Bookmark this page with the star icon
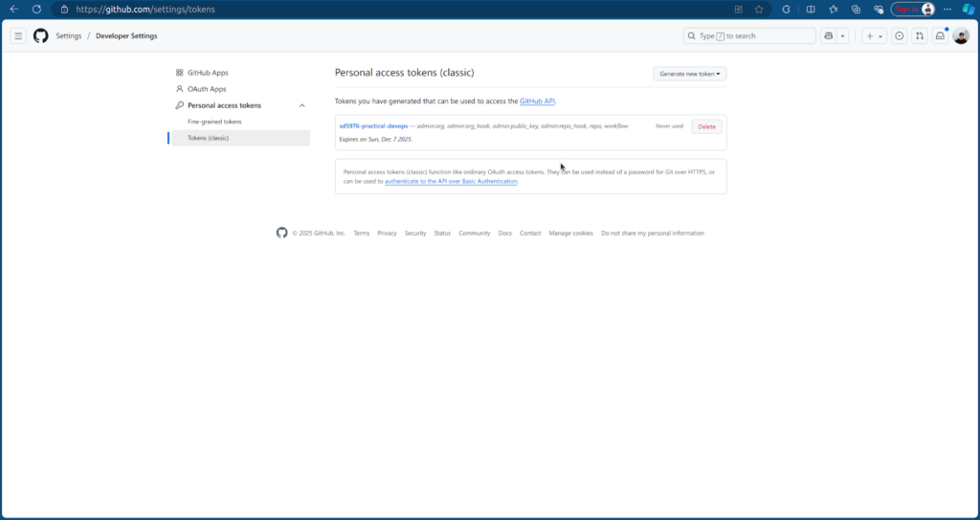This screenshot has height=520, width=980. (759, 9)
